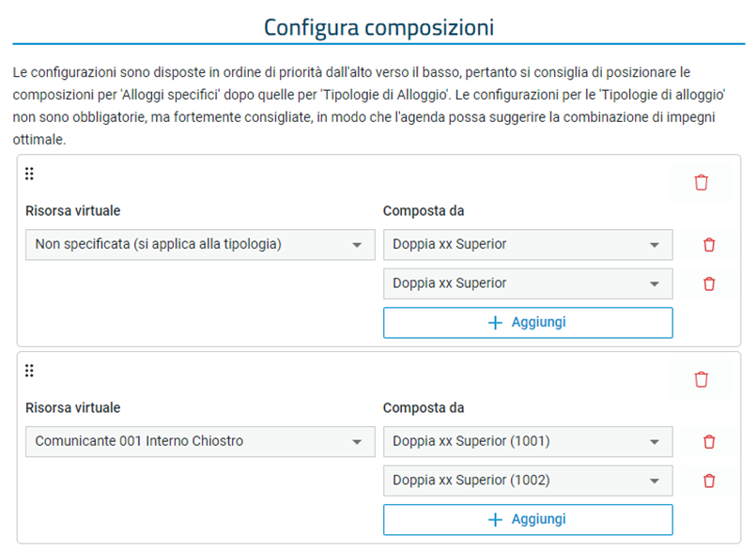Click Aggiungi button in the first card

(x=528, y=323)
